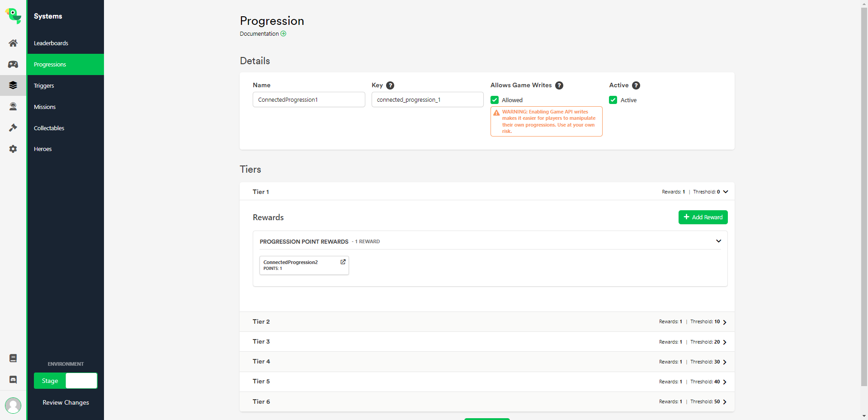Switch the Stage environment toggle
Screen dimensions: 868x420
(66, 381)
